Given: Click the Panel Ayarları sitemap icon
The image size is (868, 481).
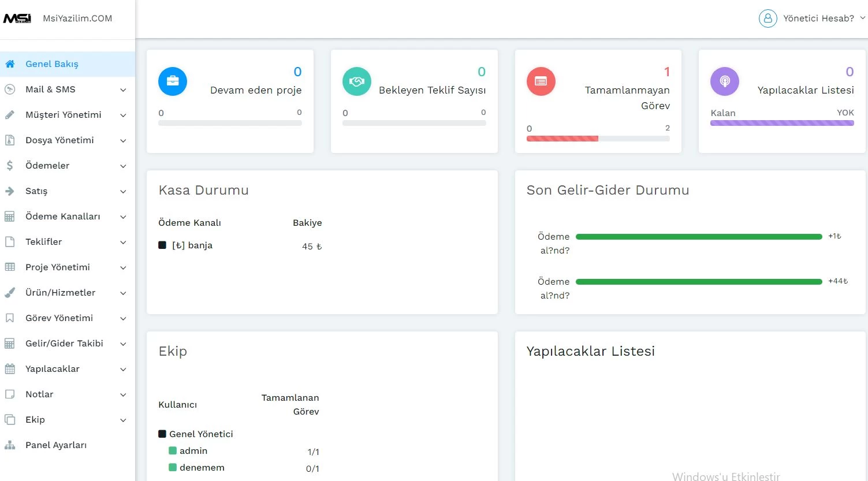Looking at the screenshot, I should 10,445.
